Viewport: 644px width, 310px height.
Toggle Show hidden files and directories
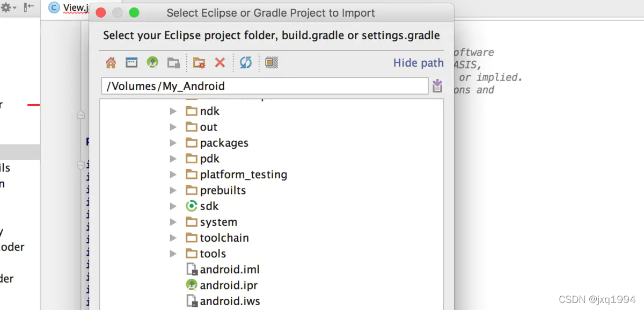272,63
